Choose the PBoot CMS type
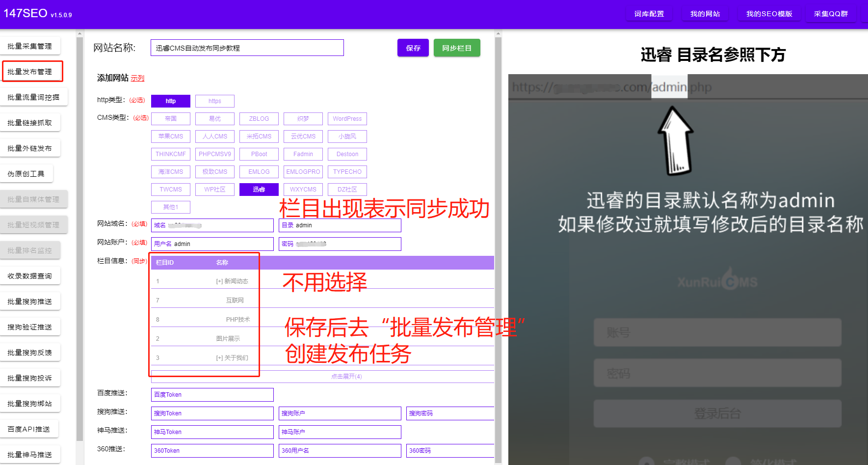This screenshot has width=868, height=465. tap(259, 154)
